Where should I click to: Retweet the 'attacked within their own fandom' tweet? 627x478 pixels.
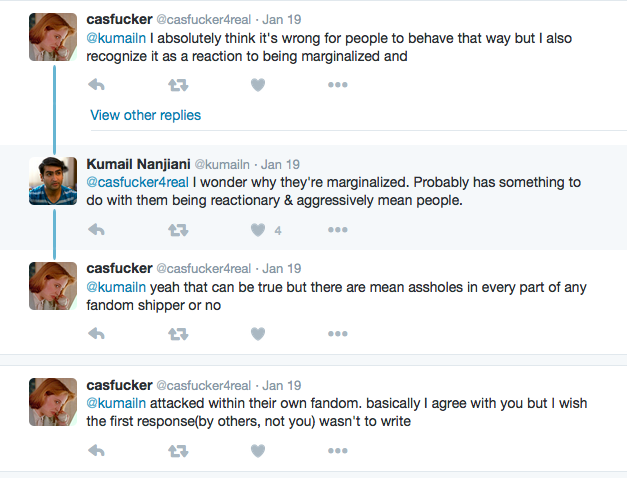(x=178, y=451)
